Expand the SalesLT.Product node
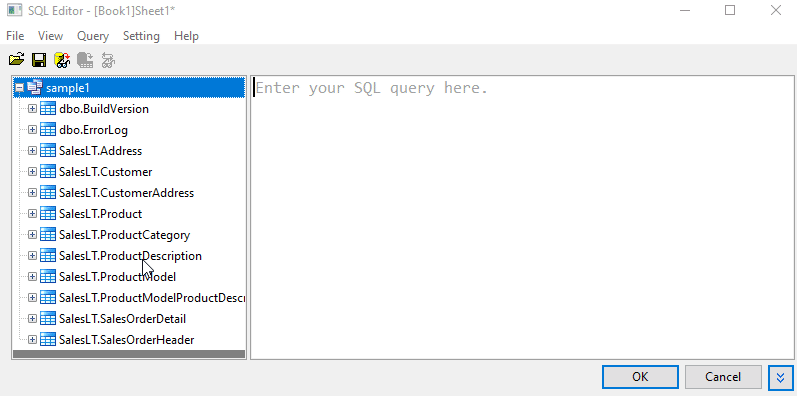This screenshot has width=797, height=396. click(33, 214)
